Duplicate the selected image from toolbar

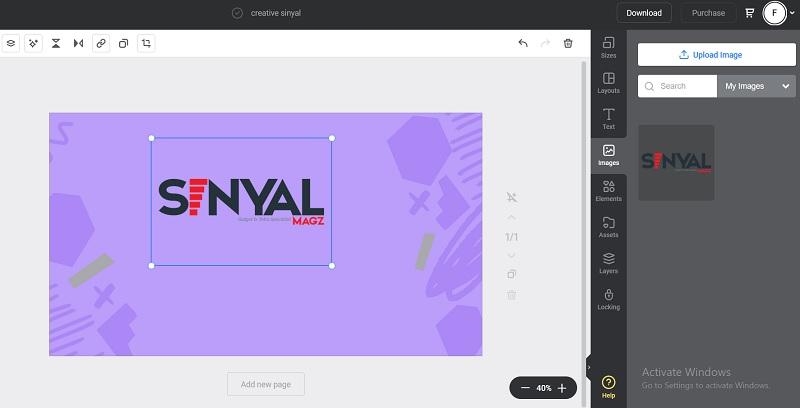click(x=123, y=44)
